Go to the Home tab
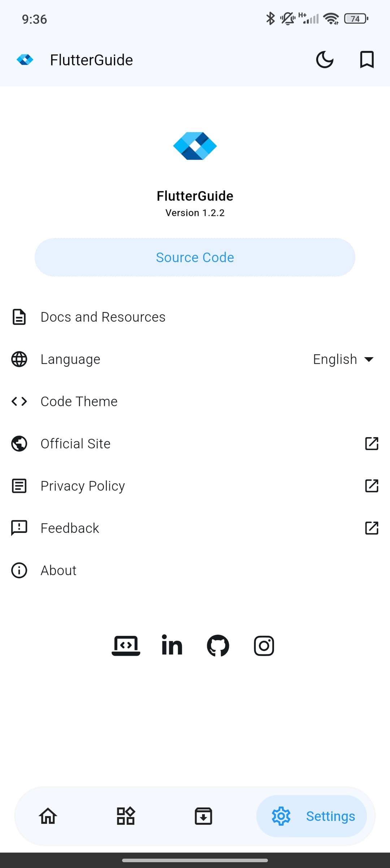 48,816
